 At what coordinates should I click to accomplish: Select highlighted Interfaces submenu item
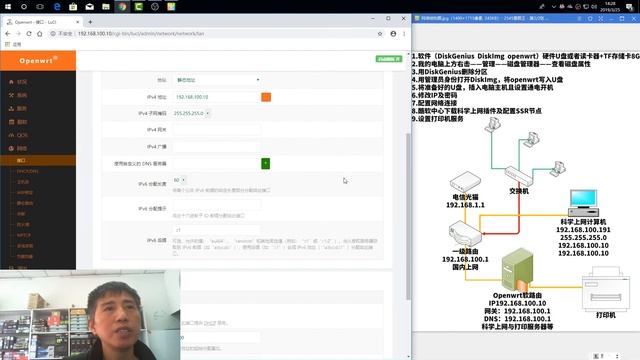(x=38, y=160)
